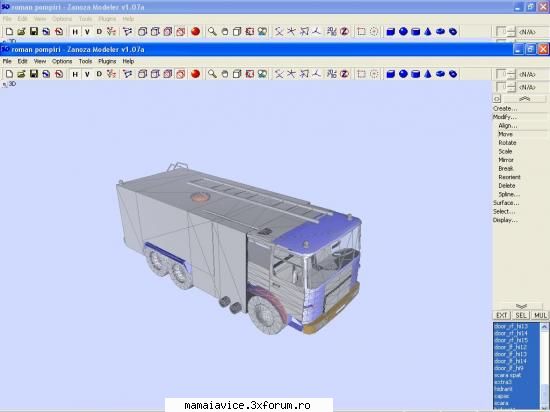Create a blue cylinder primitive

[416, 74]
